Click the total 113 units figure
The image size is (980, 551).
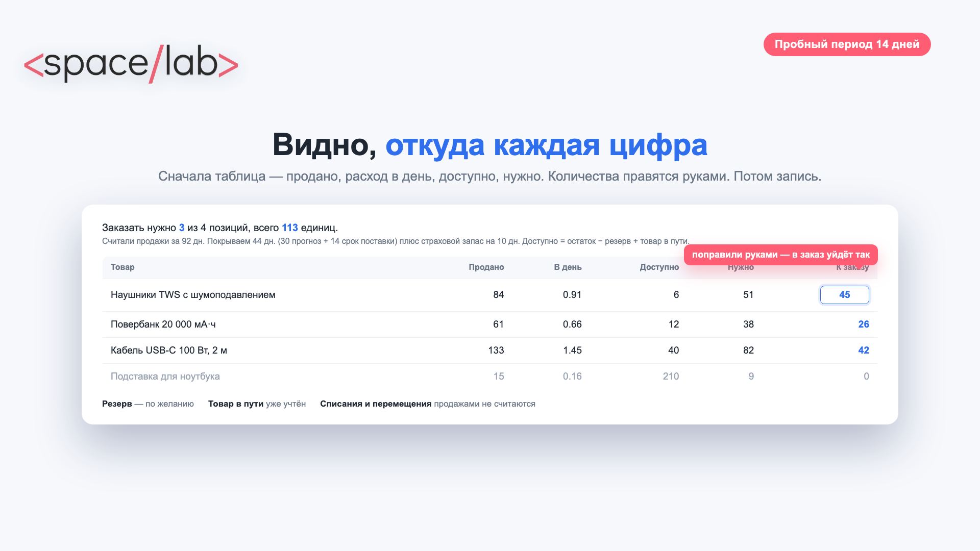pos(290,228)
